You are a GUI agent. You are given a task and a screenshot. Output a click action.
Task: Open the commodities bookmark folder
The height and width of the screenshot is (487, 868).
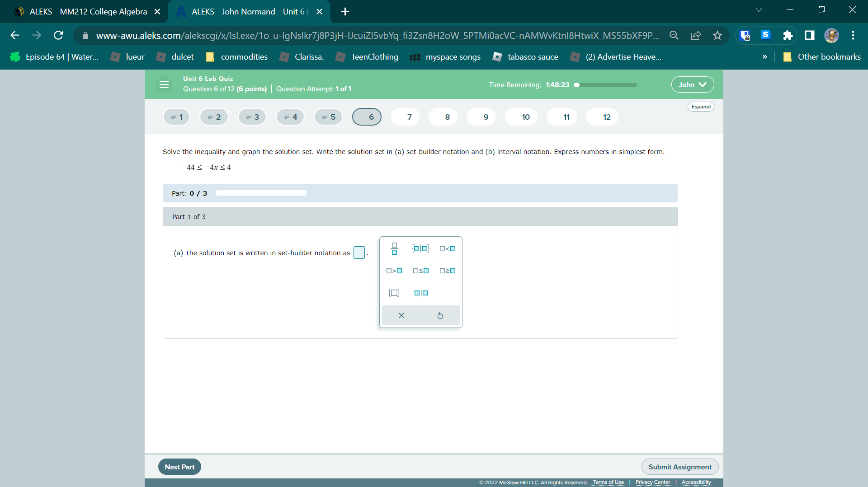tap(236, 57)
